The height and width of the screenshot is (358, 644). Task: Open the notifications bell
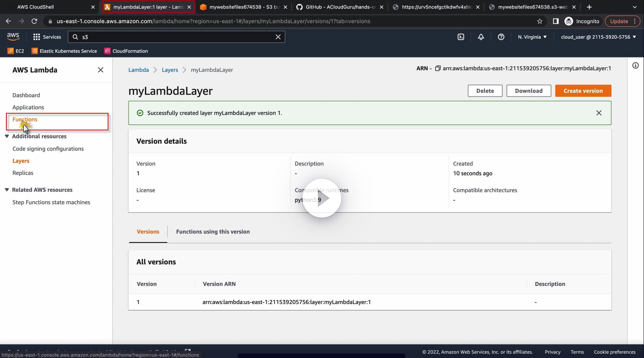(x=481, y=37)
